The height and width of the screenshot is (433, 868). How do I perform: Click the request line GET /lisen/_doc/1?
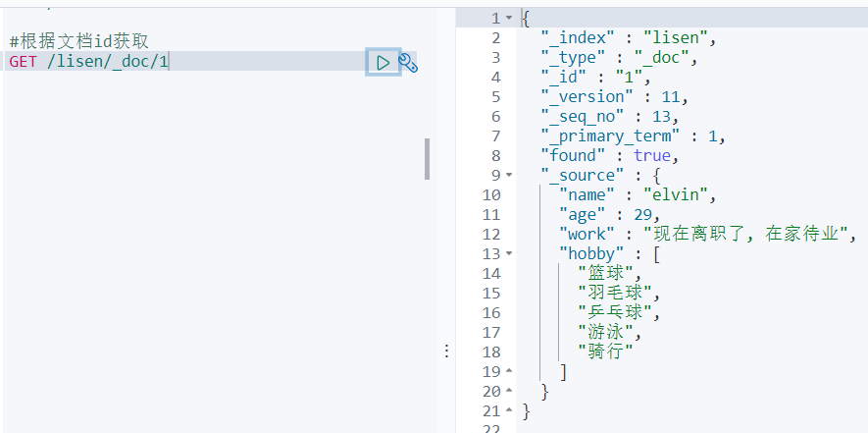pos(88,62)
